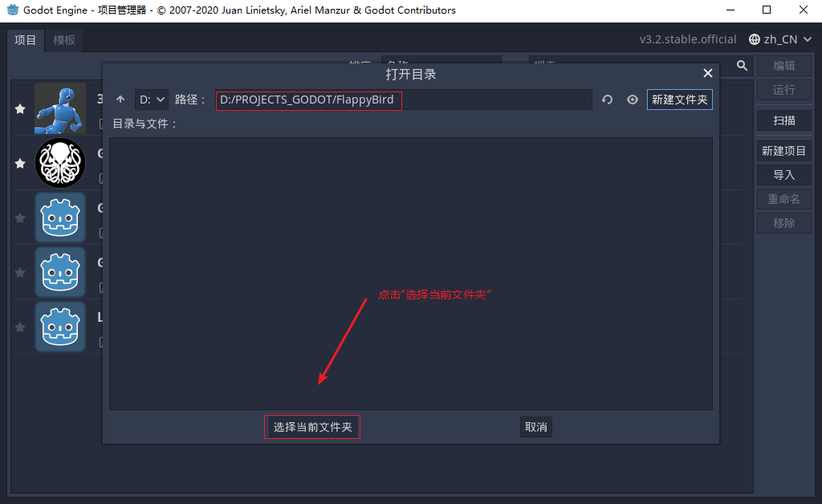The height and width of the screenshot is (504, 822).
Task: Minimize the Godot Engine window
Action: [730, 10]
